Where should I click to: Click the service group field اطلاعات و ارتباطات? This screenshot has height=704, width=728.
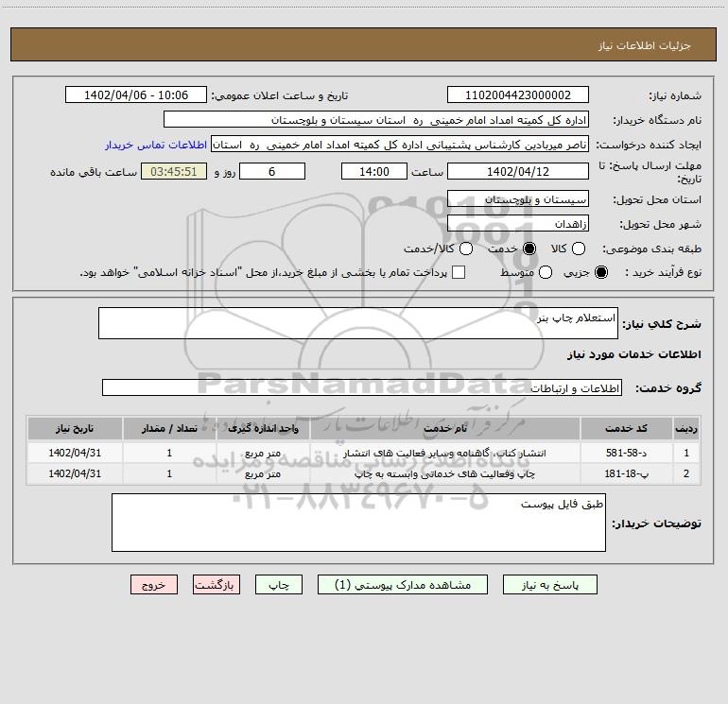pos(362,388)
